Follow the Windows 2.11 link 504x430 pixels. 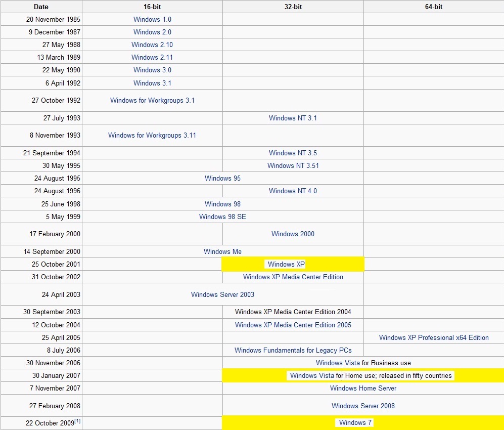pyautogui.click(x=152, y=57)
